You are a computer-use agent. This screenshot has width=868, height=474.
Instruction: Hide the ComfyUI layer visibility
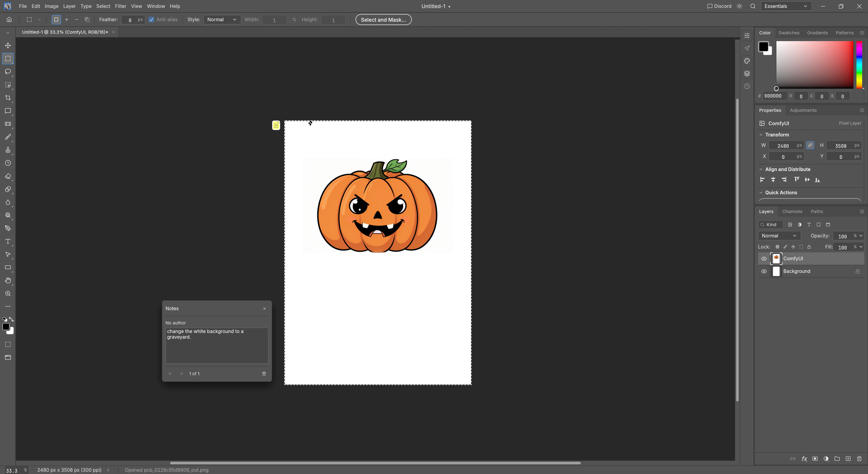pyautogui.click(x=764, y=258)
